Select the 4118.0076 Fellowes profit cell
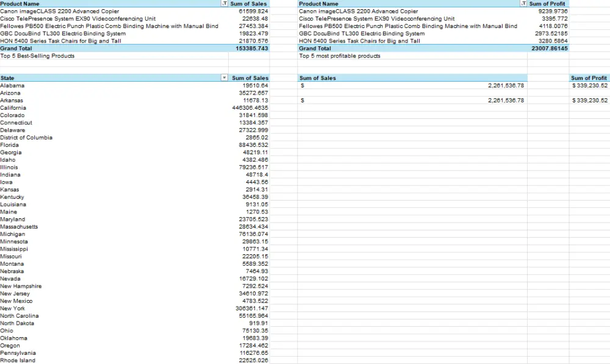 (x=553, y=26)
